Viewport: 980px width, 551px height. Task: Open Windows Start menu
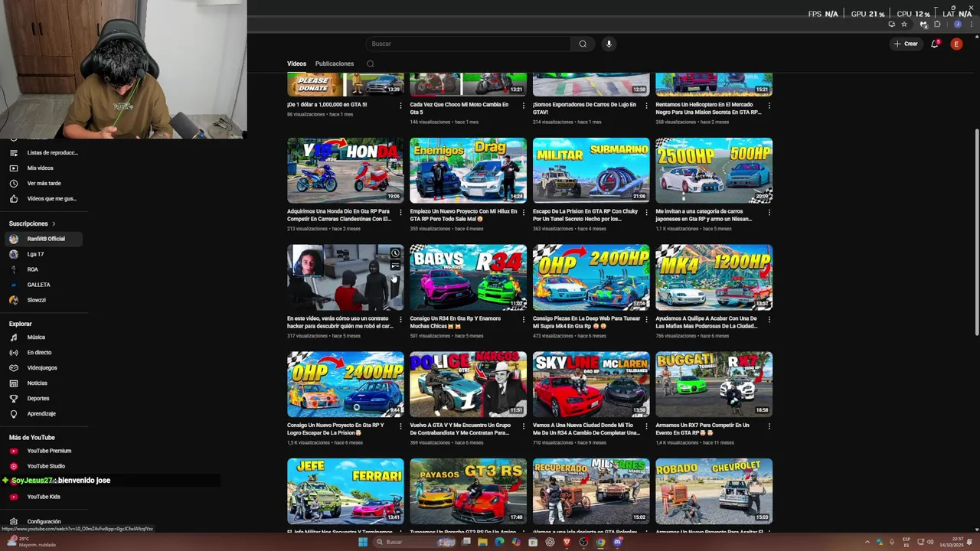coord(363,542)
